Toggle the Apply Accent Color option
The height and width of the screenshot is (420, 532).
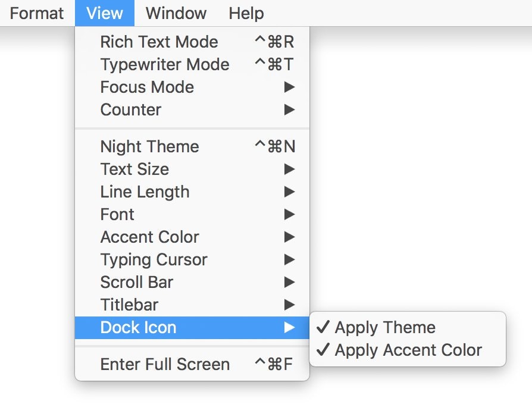coord(408,350)
